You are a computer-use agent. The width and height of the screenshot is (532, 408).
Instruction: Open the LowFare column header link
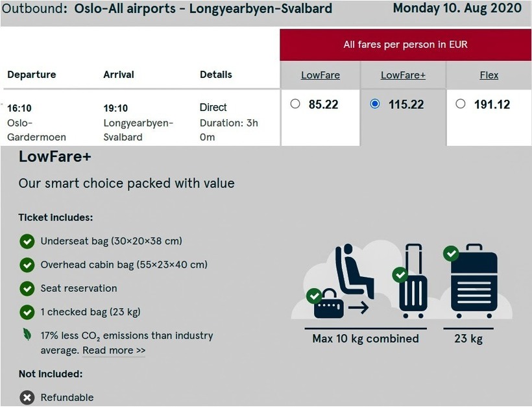[x=320, y=75]
